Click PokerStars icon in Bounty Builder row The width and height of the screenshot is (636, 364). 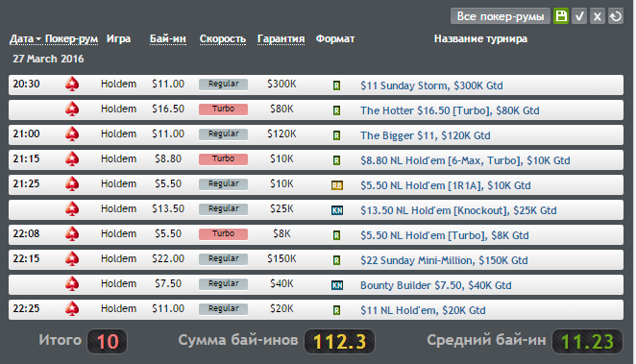click(72, 284)
